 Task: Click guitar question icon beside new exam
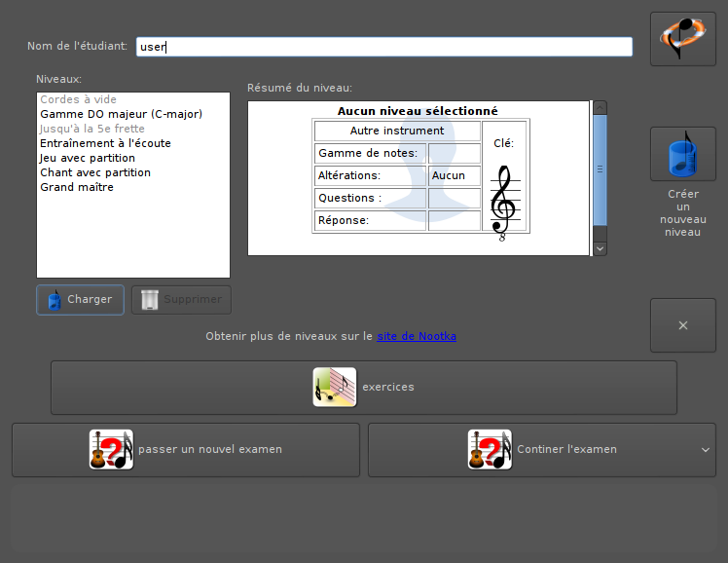pos(111,449)
